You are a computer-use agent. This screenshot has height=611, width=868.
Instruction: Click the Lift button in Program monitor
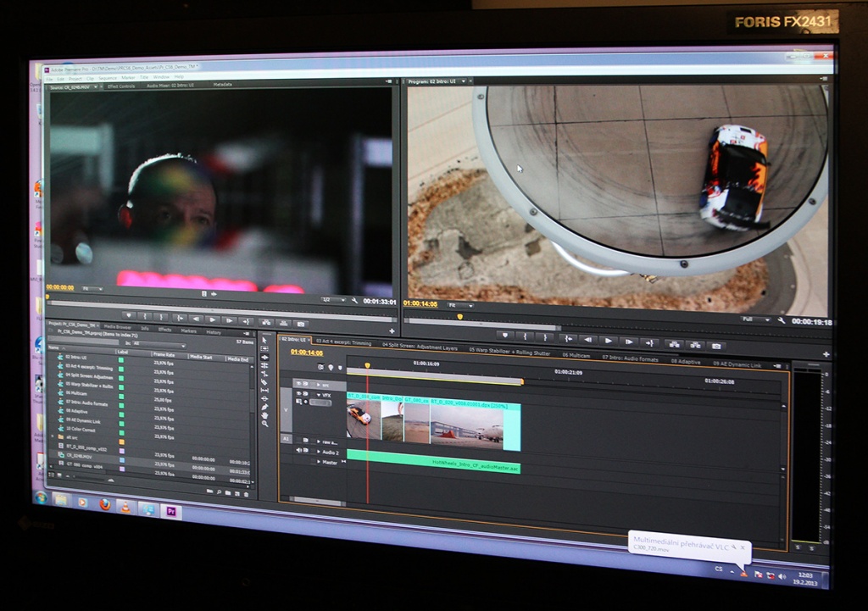675,344
